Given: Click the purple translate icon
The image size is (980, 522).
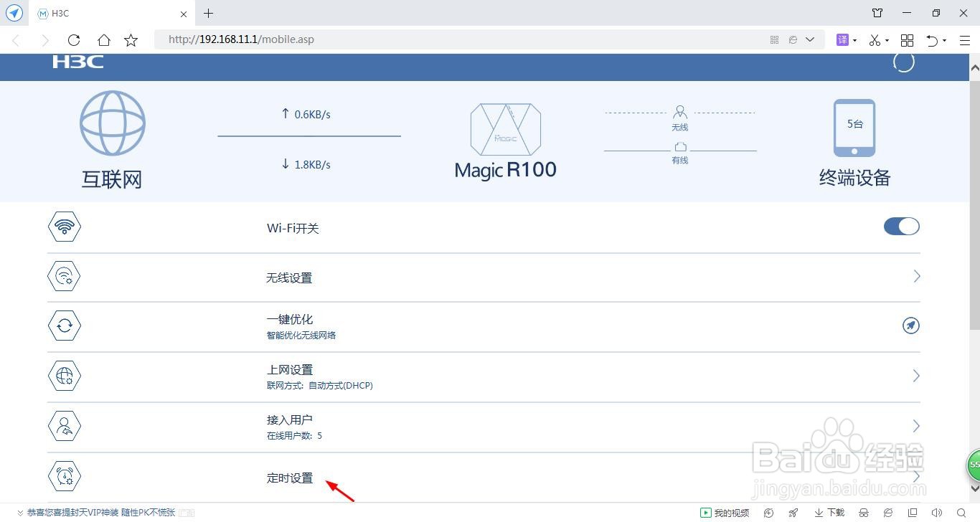Looking at the screenshot, I should click(843, 40).
